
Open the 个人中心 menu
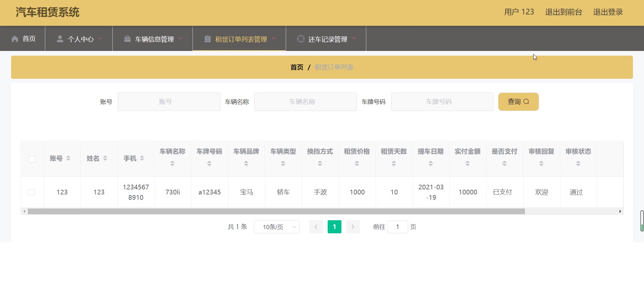pyautogui.click(x=79, y=39)
